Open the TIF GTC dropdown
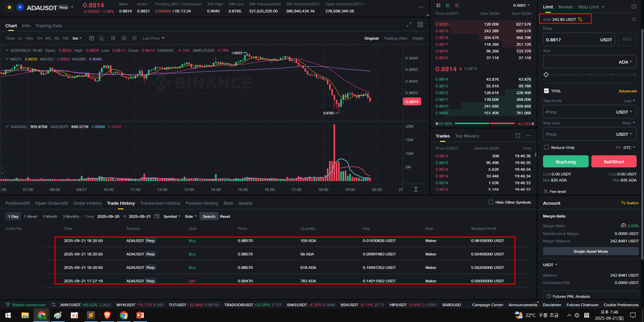 pos(629,147)
